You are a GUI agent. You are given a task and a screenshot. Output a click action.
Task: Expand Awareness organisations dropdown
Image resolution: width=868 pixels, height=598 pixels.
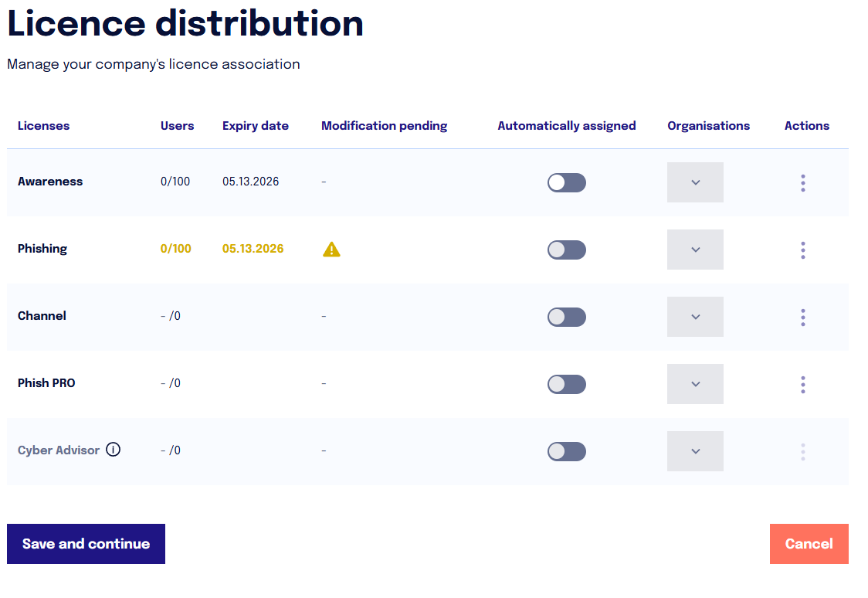(x=695, y=182)
